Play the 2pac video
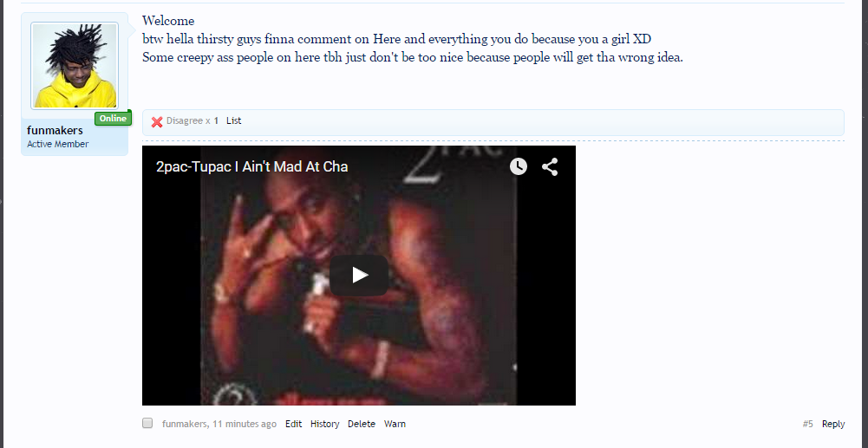The image size is (868, 448). (x=359, y=275)
